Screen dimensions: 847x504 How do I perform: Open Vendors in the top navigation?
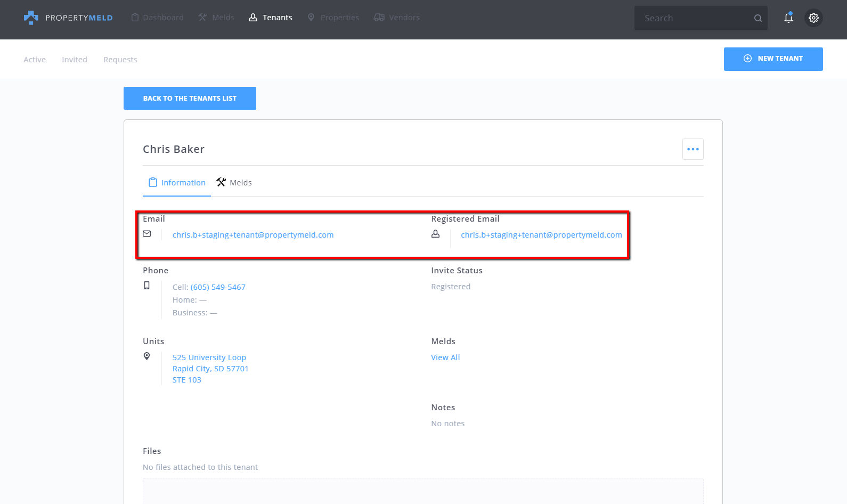(397, 18)
